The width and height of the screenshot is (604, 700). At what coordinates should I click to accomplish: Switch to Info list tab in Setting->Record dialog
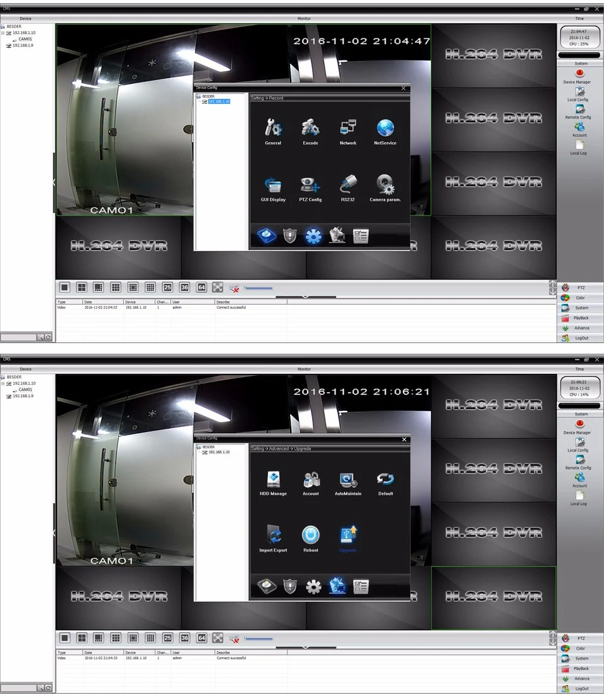click(361, 235)
